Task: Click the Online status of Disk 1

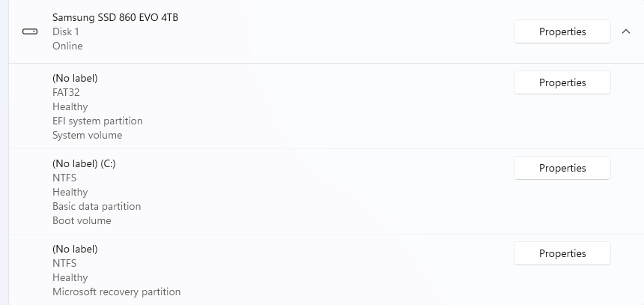Action: click(67, 46)
